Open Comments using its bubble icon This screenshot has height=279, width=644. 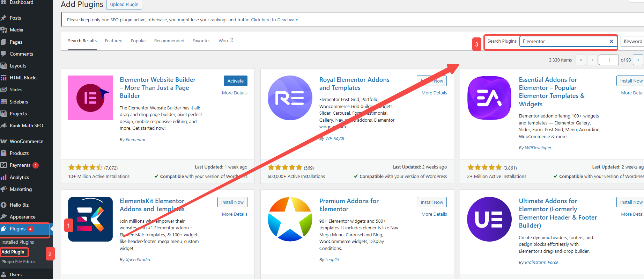pyautogui.click(x=3, y=54)
